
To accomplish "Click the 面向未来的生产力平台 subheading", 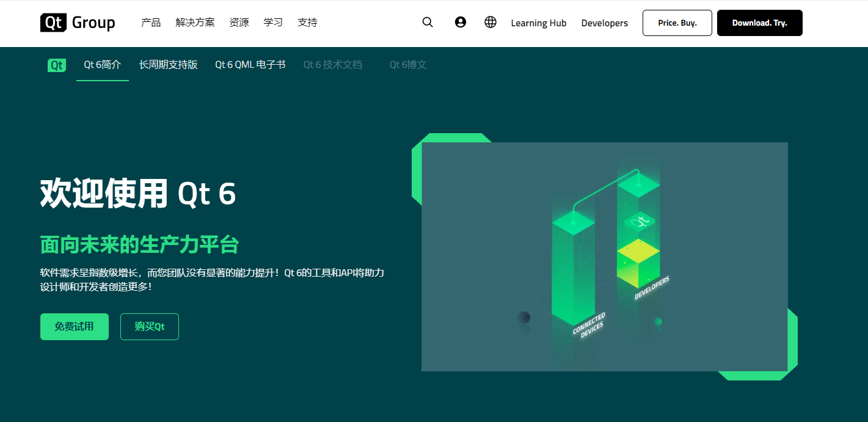I will click(139, 244).
